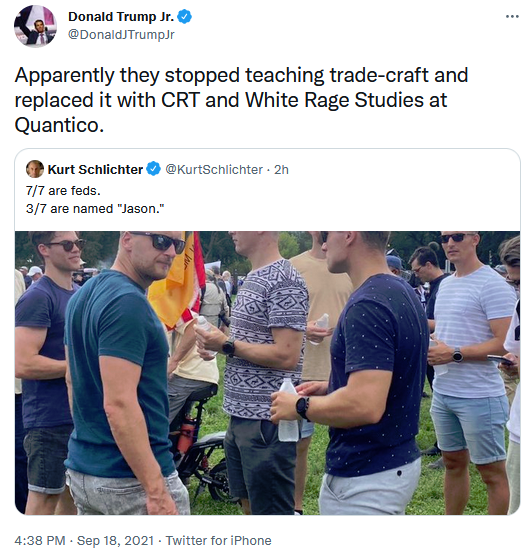Viewport: 531px width, 557px height.
Task: Click the 4:38 PM tweet time
Action: point(40,540)
